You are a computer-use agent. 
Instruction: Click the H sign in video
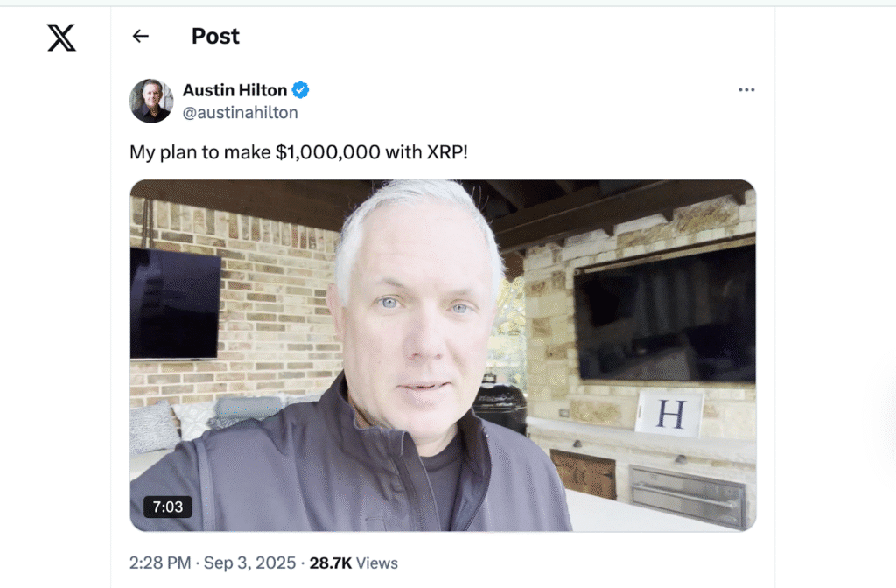(x=669, y=413)
